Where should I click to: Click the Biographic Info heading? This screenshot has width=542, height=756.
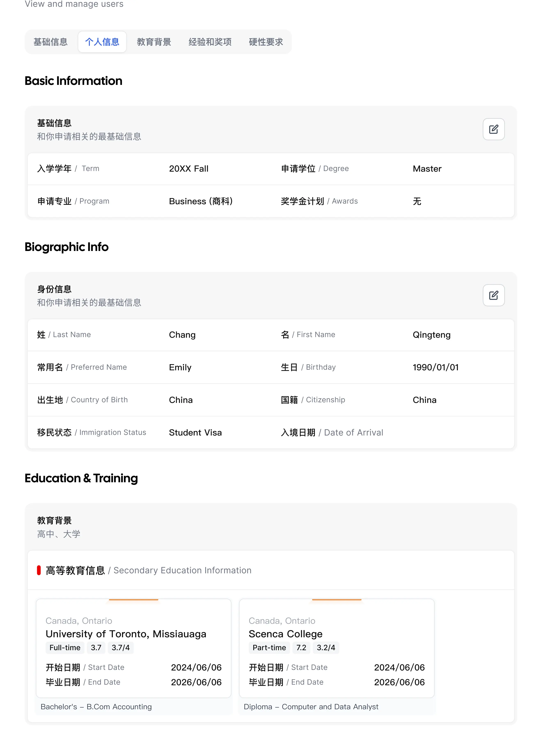click(x=66, y=247)
